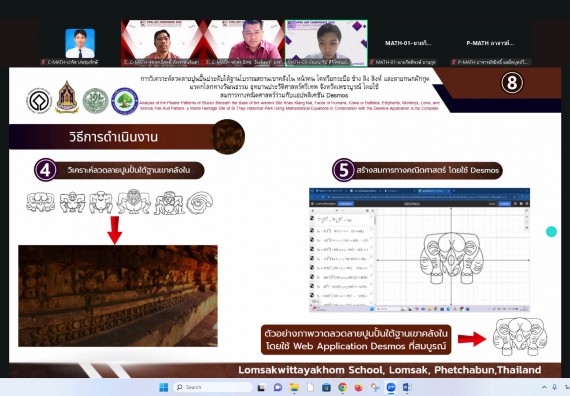Select video tile of man in orange shirt
Image resolution: width=570 pixels, height=396 pixels.
[162, 43]
